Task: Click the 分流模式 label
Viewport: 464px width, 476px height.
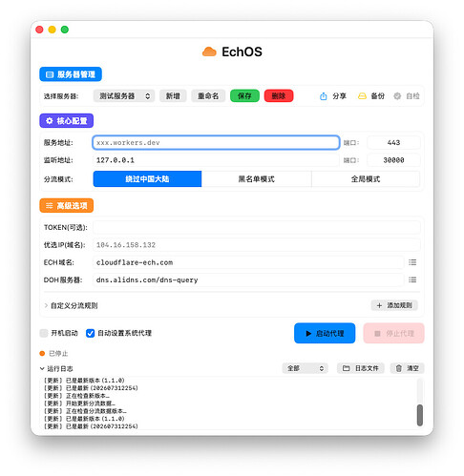Action: (x=58, y=179)
